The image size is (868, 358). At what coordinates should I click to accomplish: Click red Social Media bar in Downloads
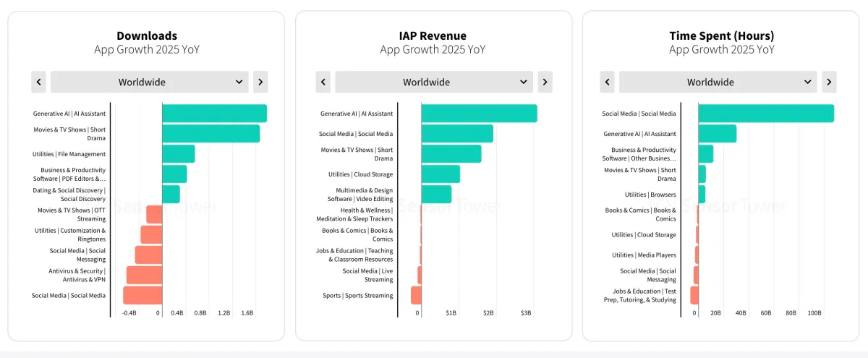[x=142, y=295]
